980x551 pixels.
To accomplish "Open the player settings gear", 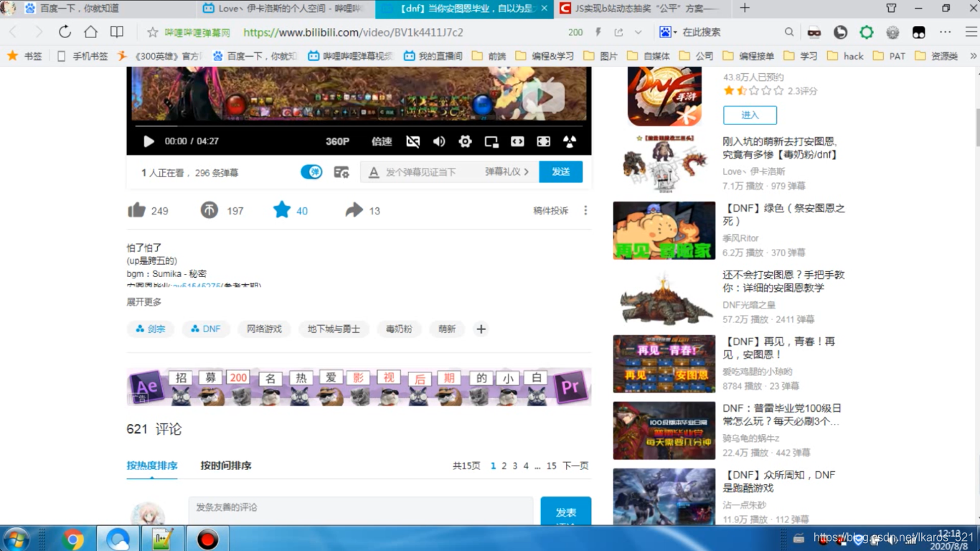I will pyautogui.click(x=465, y=141).
